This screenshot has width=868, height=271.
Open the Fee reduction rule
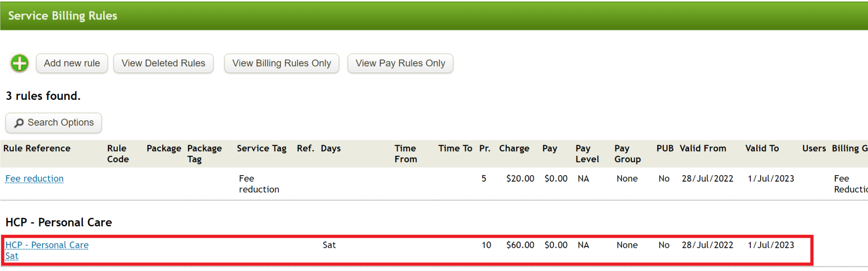(x=34, y=178)
